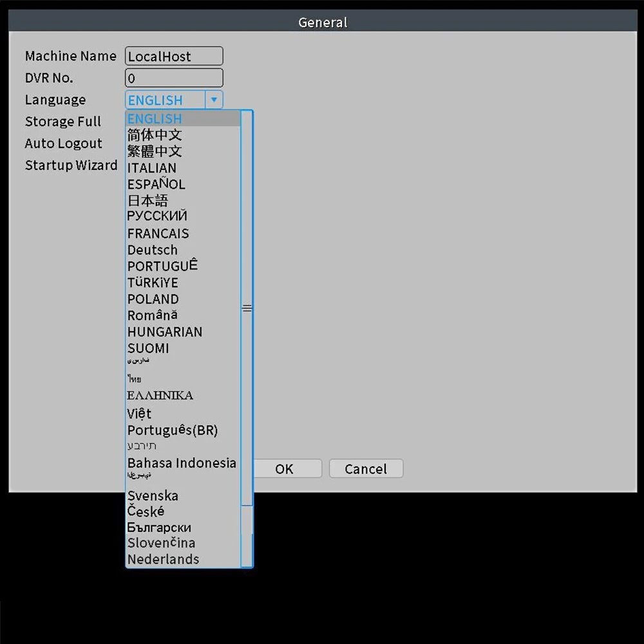Click the language list scrollbar handle
Image resolution: width=644 pixels, height=644 pixels.
(247, 308)
